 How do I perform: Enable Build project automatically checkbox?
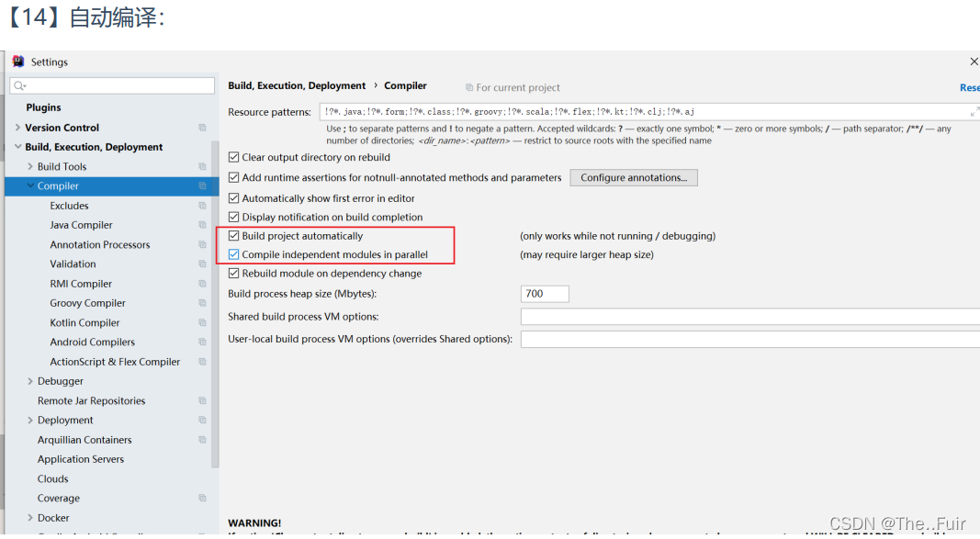coord(234,235)
